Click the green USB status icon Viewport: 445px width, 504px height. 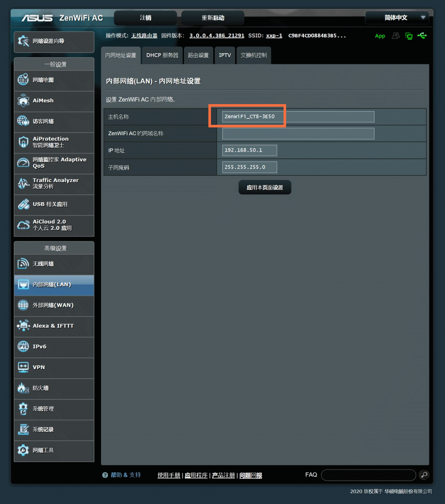point(422,35)
